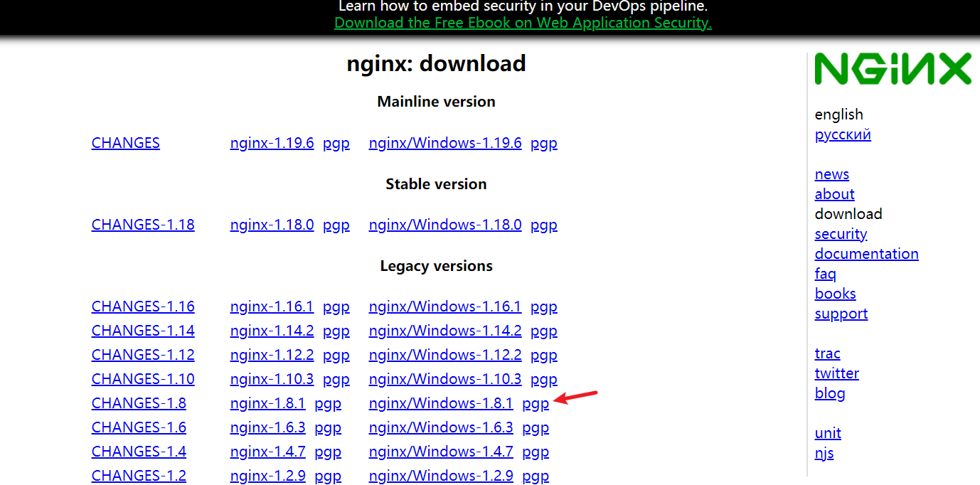The width and height of the screenshot is (980, 485).
Task: Switch language to русский
Action: pyautogui.click(x=843, y=134)
